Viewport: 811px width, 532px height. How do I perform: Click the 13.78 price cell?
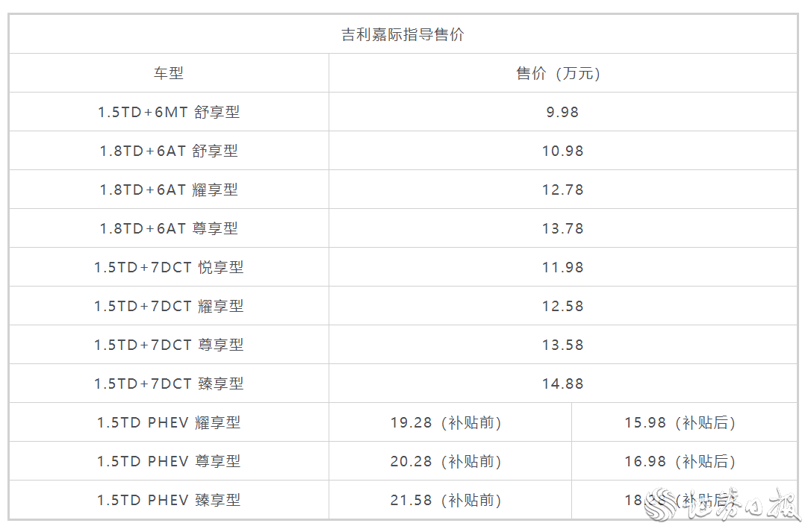pos(562,228)
